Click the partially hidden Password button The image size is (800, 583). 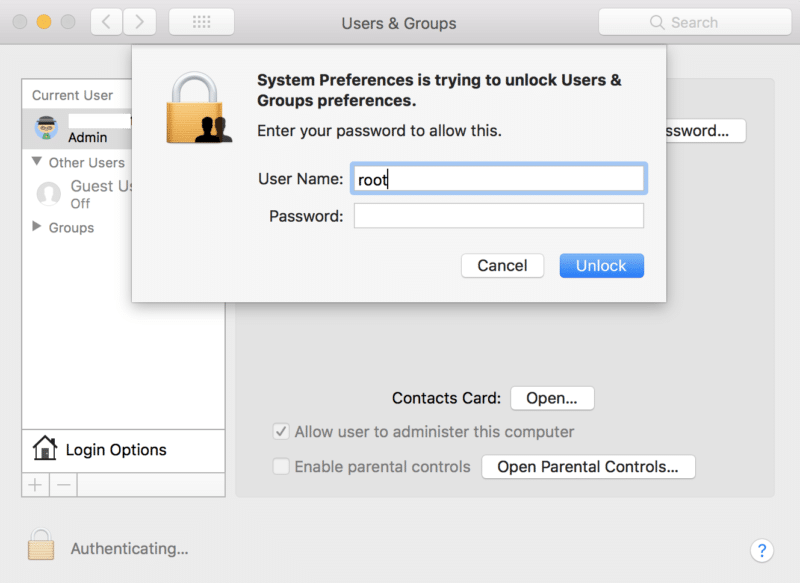(706, 131)
